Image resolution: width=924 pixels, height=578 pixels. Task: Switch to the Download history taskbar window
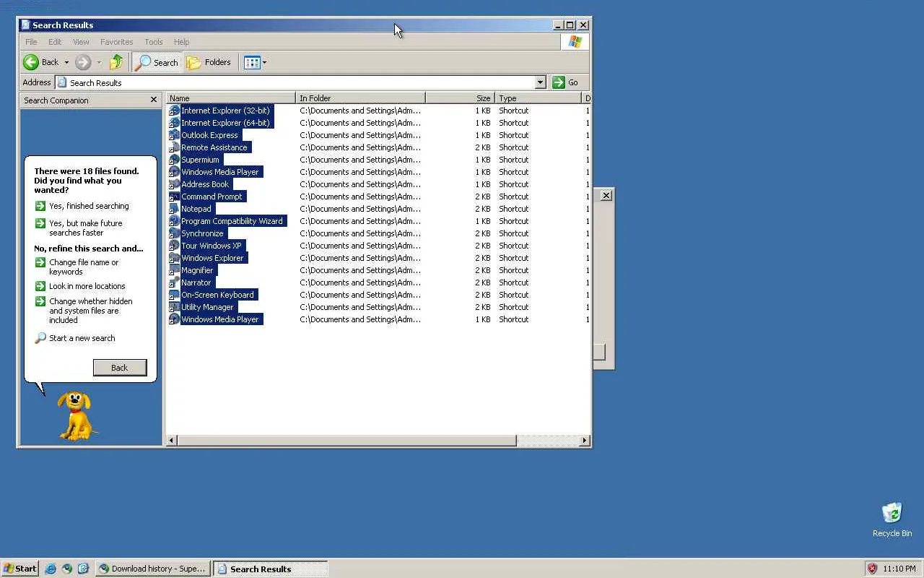153,569
